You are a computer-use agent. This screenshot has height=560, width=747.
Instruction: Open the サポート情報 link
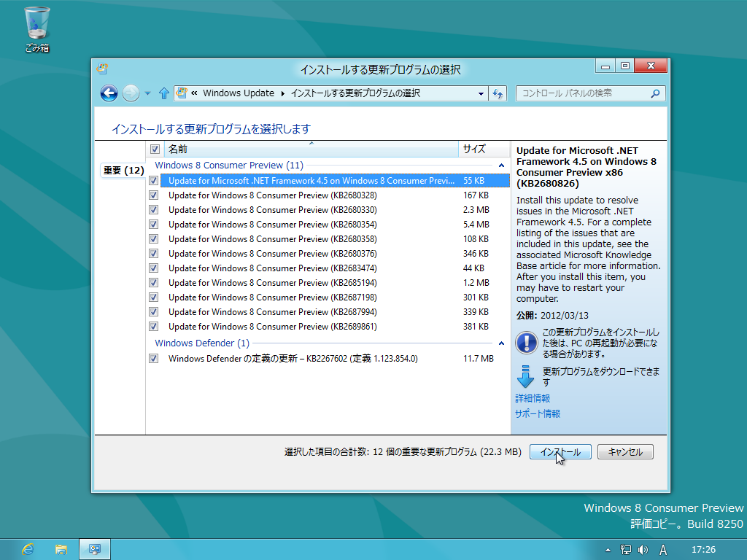(538, 414)
